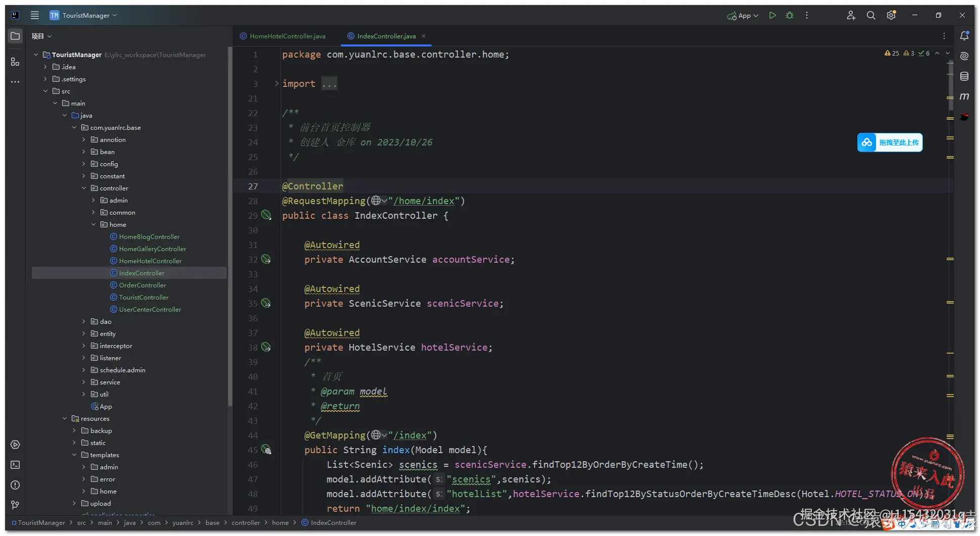
Task: Show more tool windows
Action: (15, 82)
